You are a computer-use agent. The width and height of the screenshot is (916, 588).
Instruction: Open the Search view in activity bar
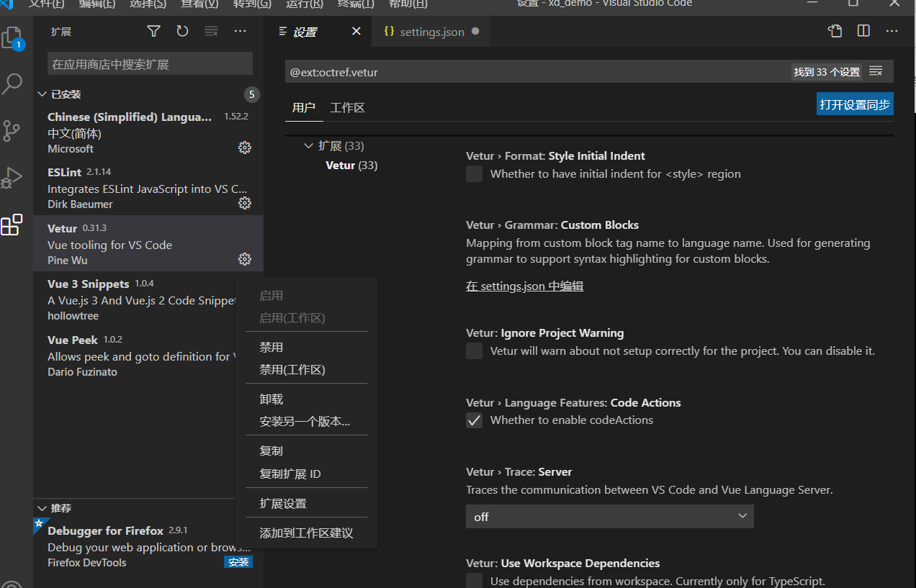coord(12,83)
